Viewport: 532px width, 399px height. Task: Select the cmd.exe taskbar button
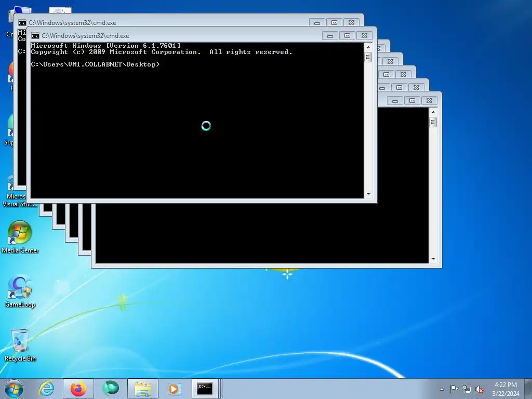205,389
